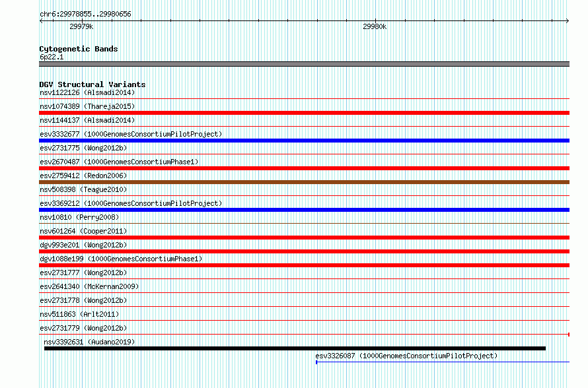
Task: Select the Cytogenetic Bands track title
Action: 79,49
